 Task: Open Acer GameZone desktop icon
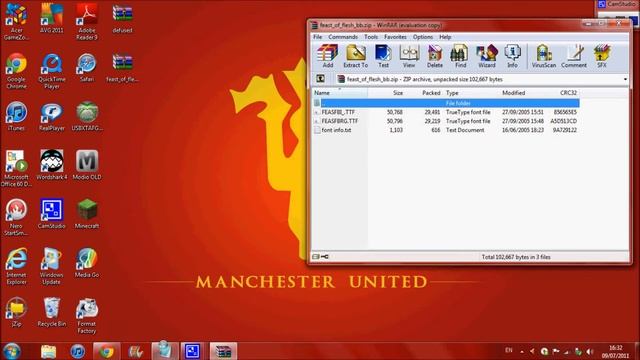(16, 21)
